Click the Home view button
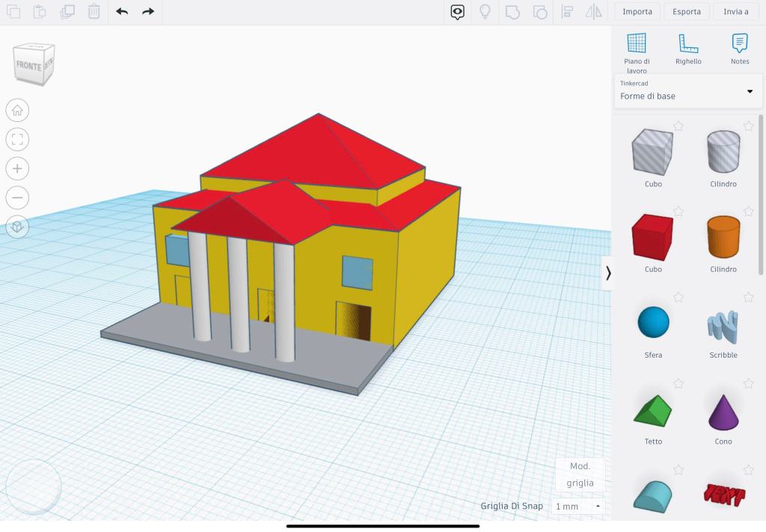Image resolution: width=766 pixels, height=532 pixels. (x=17, y=111)
